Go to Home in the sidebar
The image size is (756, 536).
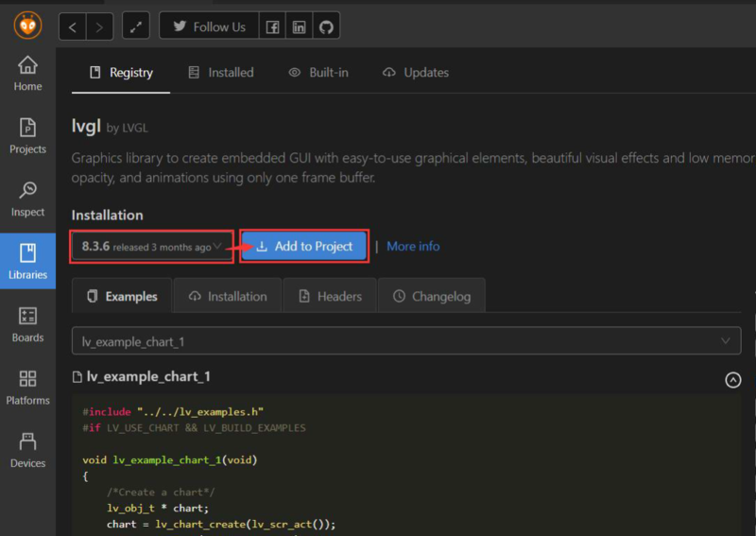[27, 73]
